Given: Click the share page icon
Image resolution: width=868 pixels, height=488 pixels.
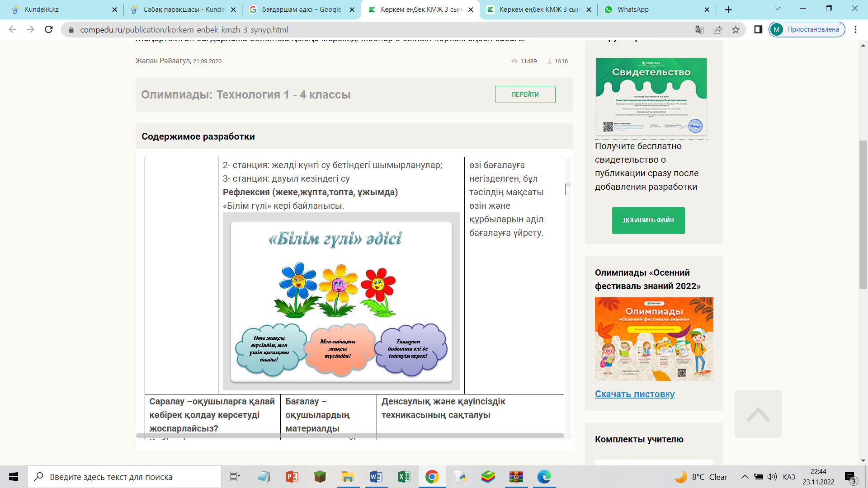Looking at the screenshot, I should click(x=717, y=30).
